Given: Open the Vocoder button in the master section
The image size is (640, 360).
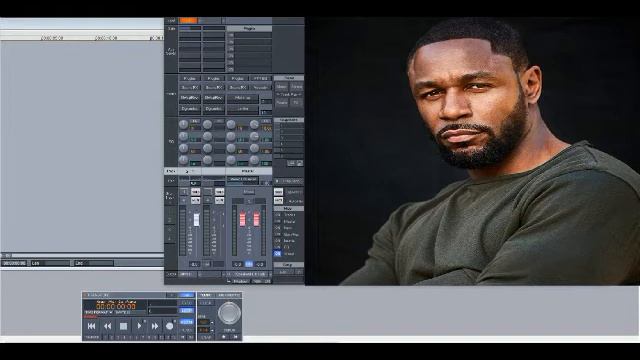Looking at the screenshot, I should pyautogui.click(x=260, y=87).
